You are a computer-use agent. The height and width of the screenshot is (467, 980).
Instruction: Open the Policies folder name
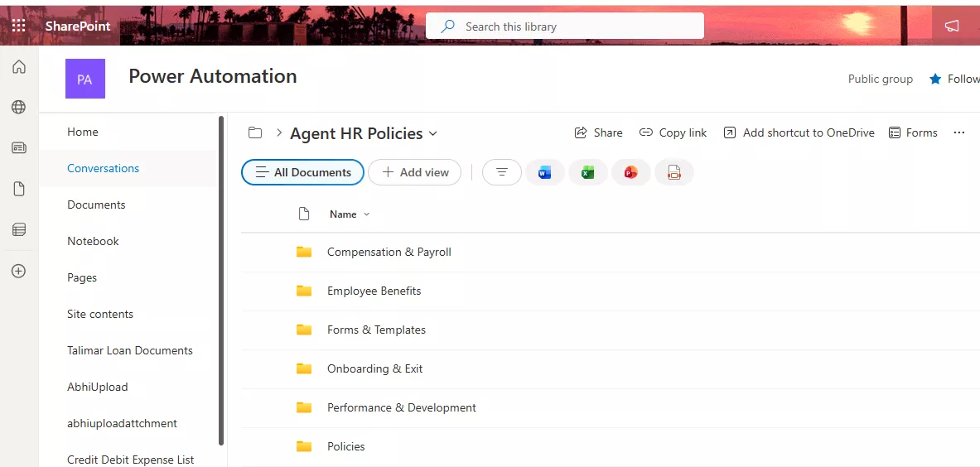click(346, 446)
